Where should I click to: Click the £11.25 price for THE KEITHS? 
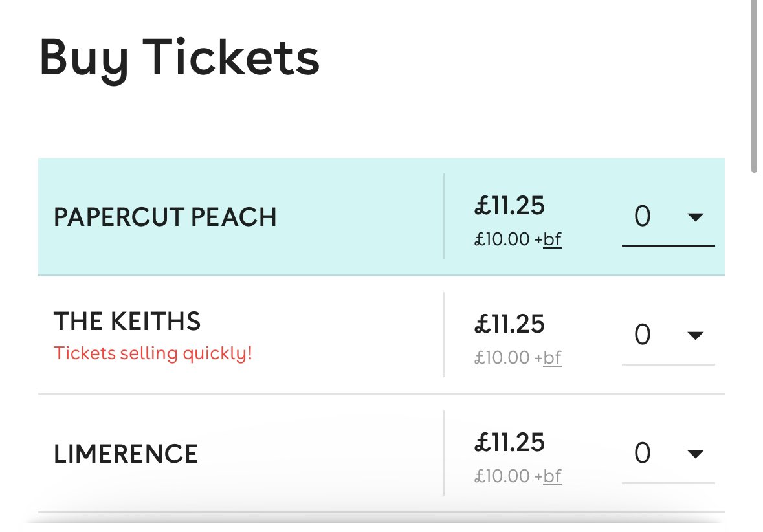[509, 324]
